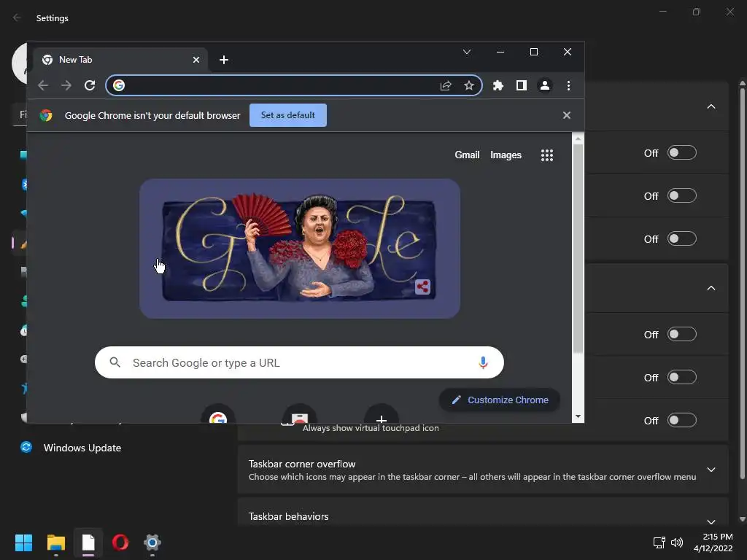This screenshot has width=747, height=560.
Task: Click Chrome's back navigation arrow
Action: pos(43,85)
